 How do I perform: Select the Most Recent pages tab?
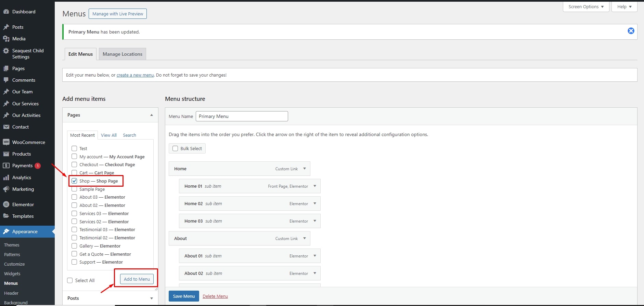click(x=82, y=135)
